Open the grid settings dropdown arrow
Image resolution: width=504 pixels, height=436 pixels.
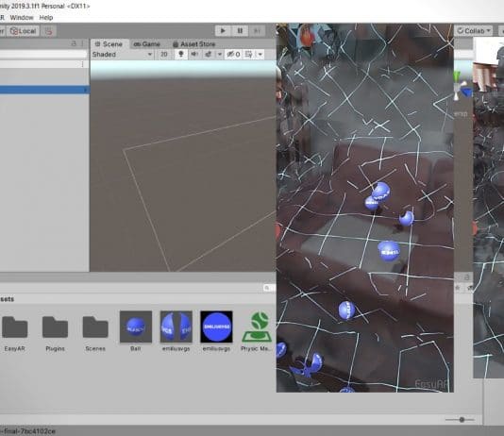point(260,55)
